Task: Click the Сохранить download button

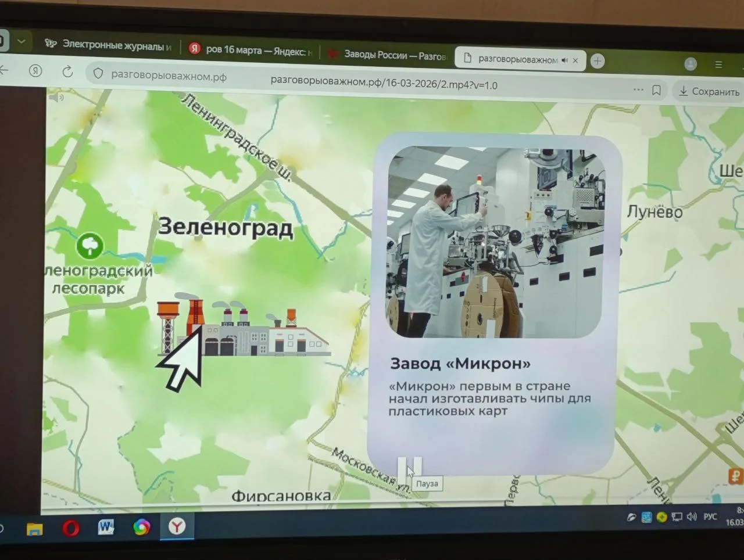Action: click(709, 92)
